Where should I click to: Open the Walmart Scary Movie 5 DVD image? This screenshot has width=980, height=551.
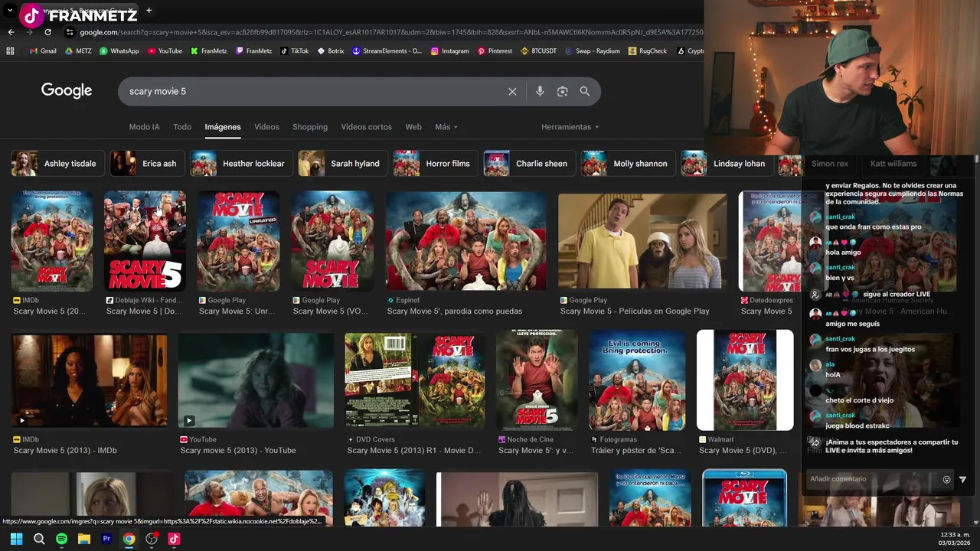(x=745, y=380)
